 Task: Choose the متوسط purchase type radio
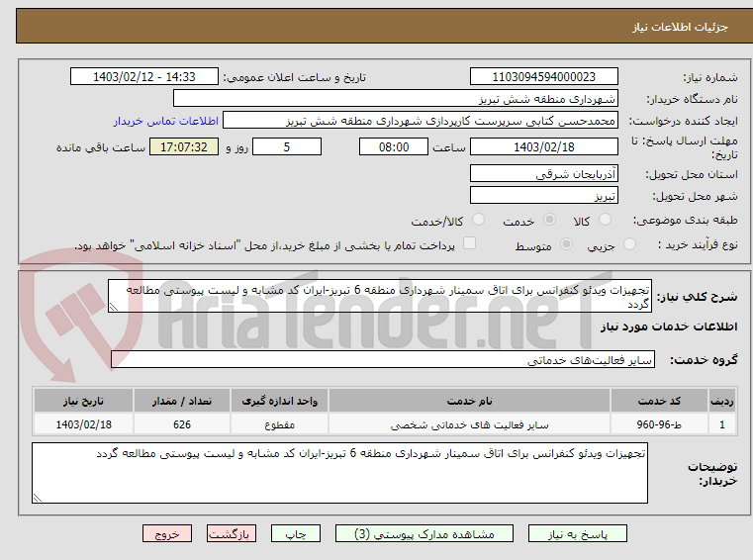pos(567,244)
